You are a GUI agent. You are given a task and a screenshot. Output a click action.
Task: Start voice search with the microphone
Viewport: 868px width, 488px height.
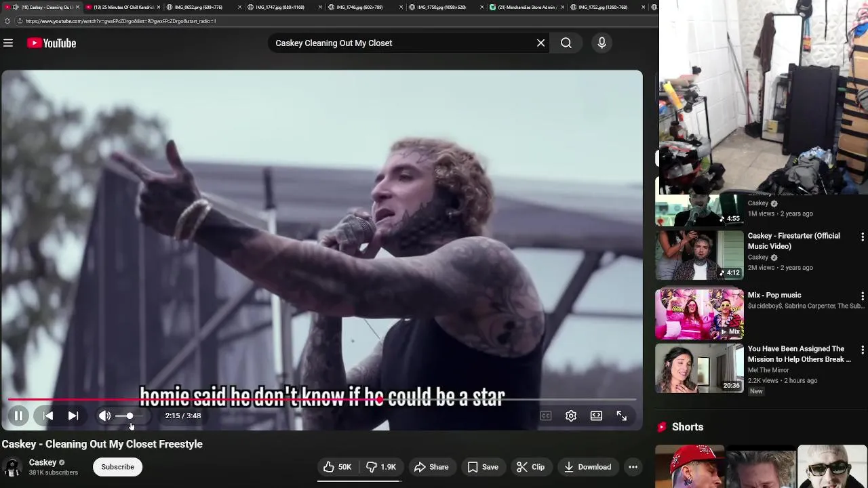coord(601,43)
